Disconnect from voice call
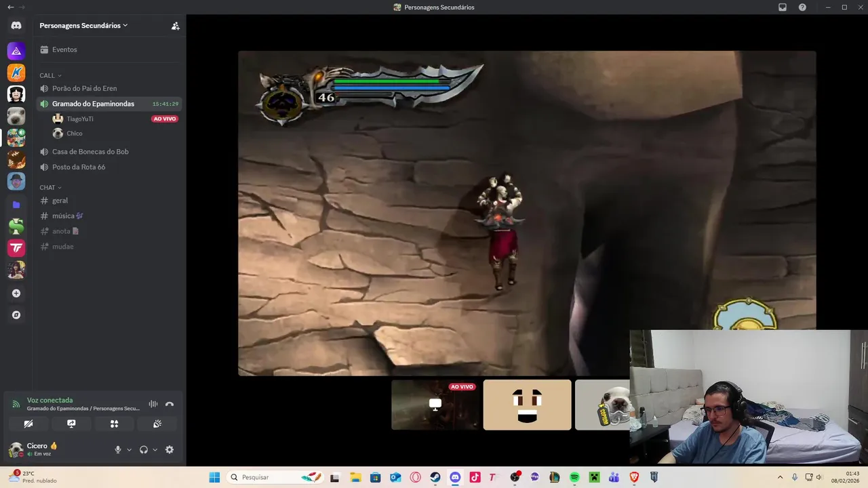Image resolution: width=868 pixels, height=488 pixels. click(170, 404)
